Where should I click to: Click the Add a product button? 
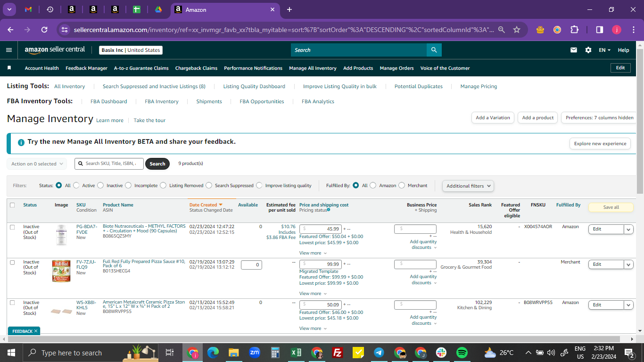tap(538, 118)
